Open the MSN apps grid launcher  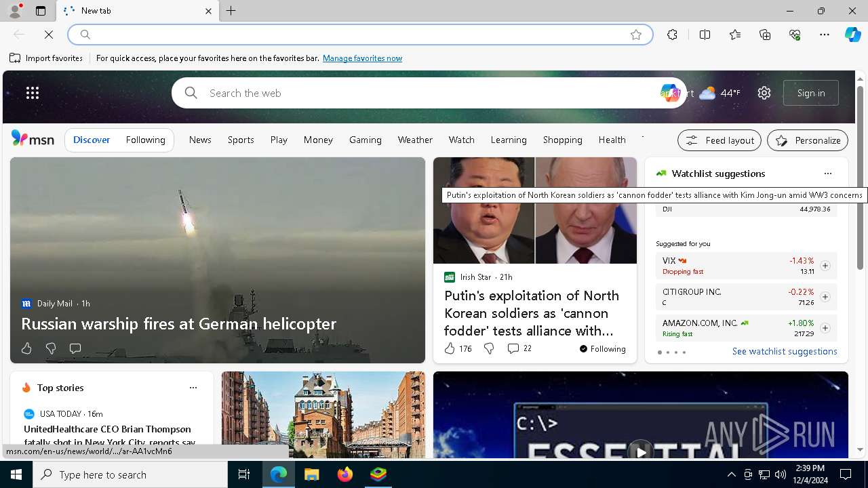coord(33,93)
